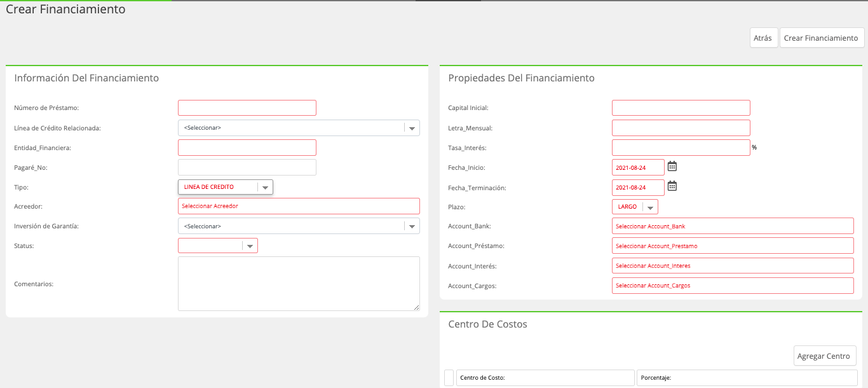Screen dimensions: 868x388
Task: Activate the Seleccionar Account_Cargos field
Action: coord(733,286)
